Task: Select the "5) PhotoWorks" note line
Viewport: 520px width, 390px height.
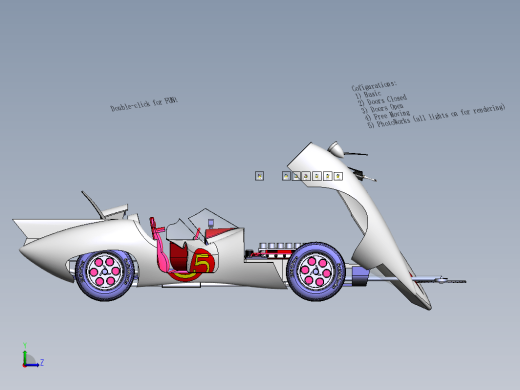Action: (x=437, y=116)
